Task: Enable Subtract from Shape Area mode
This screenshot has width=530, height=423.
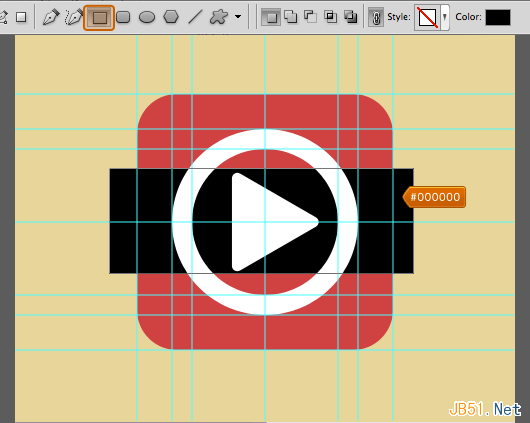Action: click(x=310, y=17)
